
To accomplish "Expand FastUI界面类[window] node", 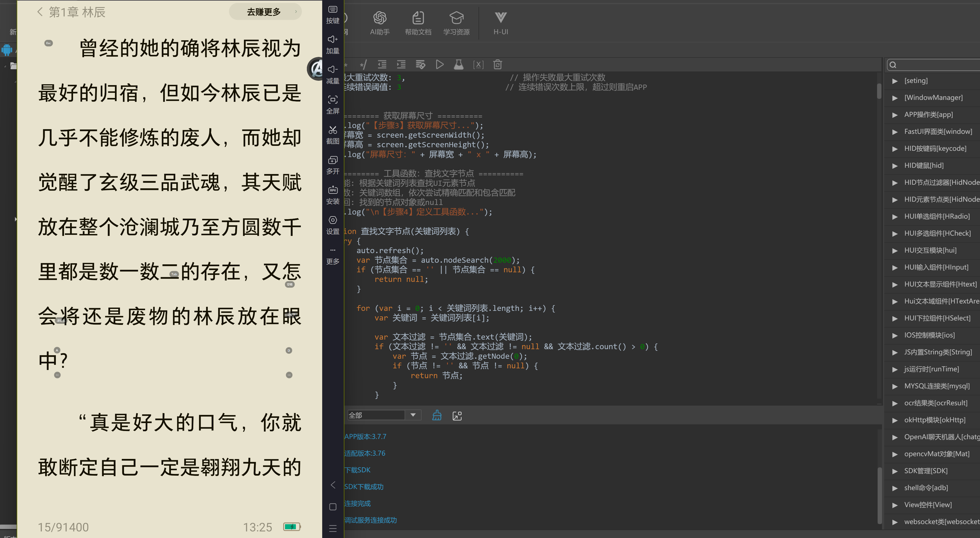I will 895,132.
